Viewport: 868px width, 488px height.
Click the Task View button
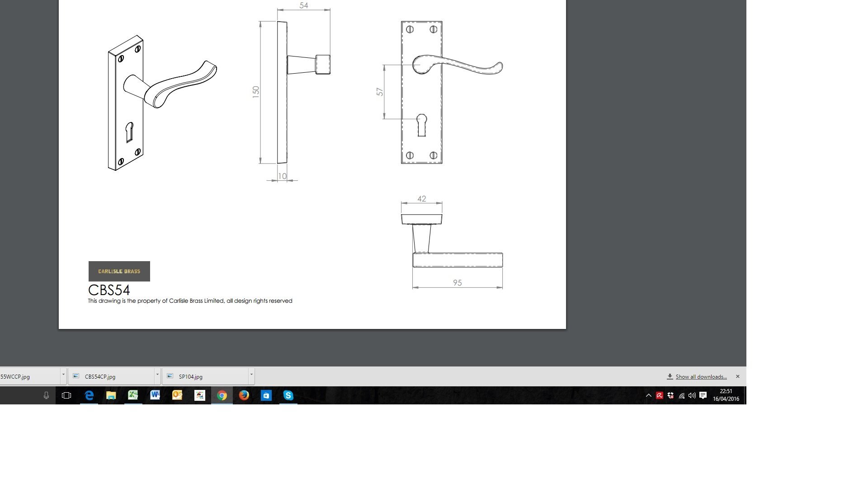click(66, 395)
